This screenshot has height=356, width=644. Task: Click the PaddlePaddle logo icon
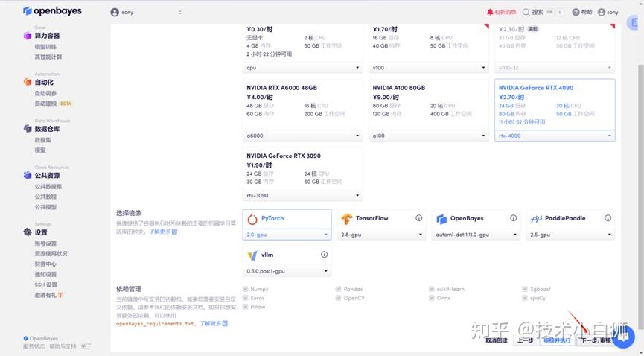(536, 219)
